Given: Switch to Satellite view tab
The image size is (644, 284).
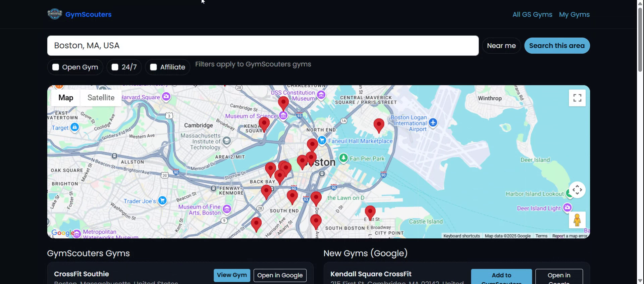Looking at the screenshot, I should click(x=101, y=98).
